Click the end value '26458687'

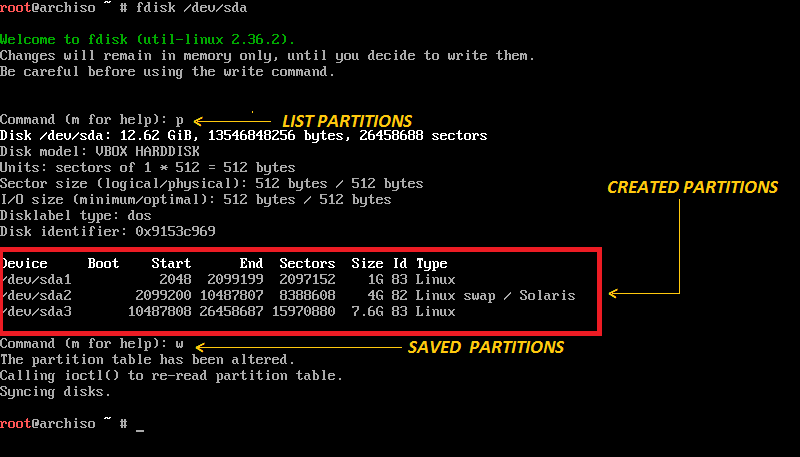pos(231,311)
